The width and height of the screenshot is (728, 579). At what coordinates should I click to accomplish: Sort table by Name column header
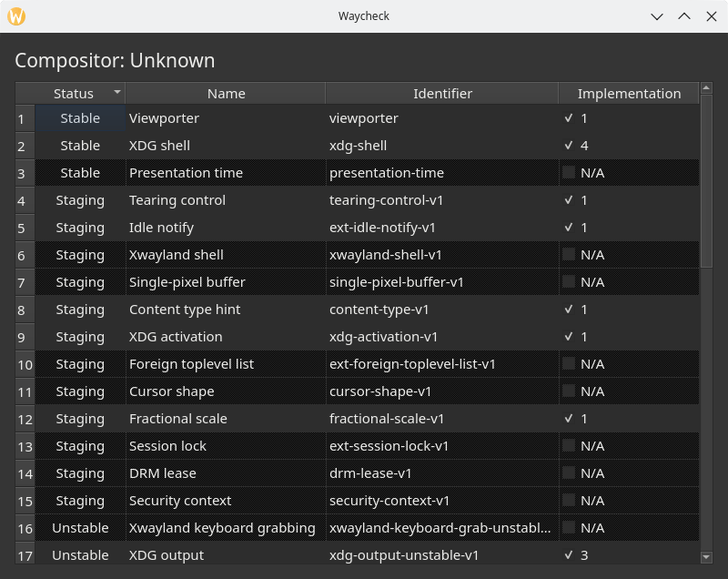[x=226, y=94]
